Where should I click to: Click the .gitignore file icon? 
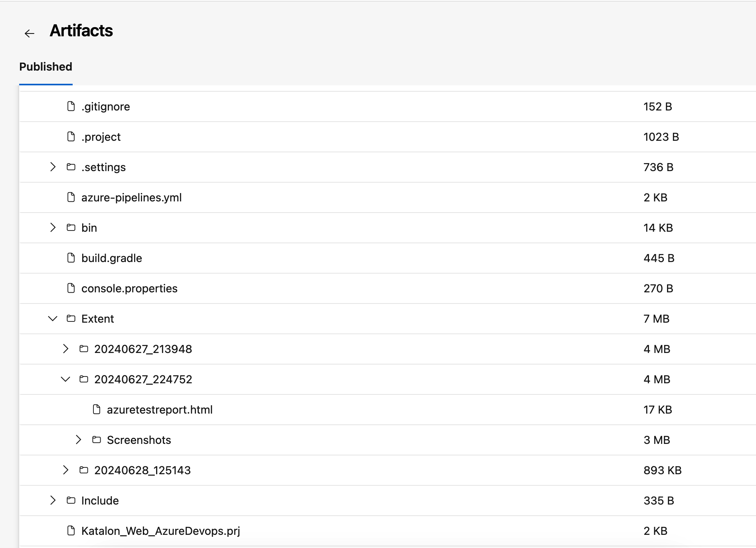pos(71,106)
